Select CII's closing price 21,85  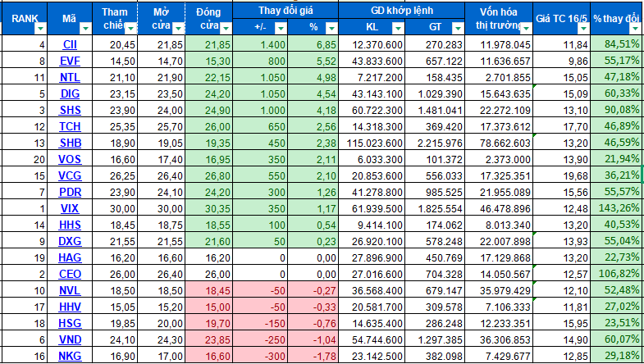coord(209,44)
